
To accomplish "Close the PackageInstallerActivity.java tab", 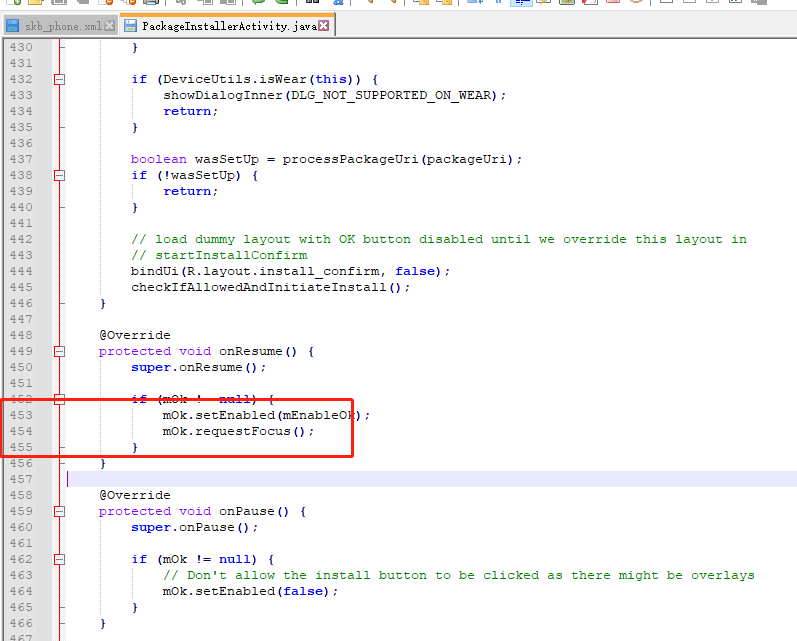I will point(324,25).
